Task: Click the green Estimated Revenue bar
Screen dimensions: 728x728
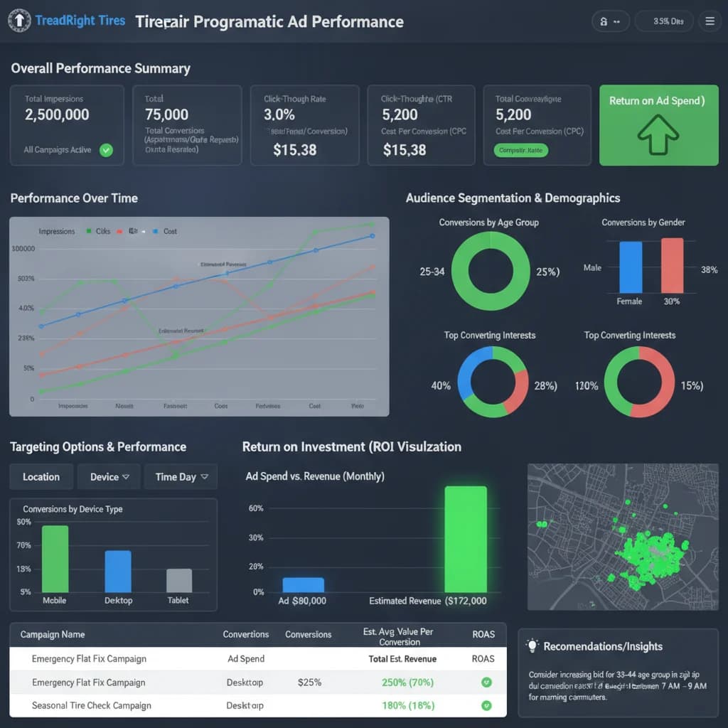Action: (466, 539)
